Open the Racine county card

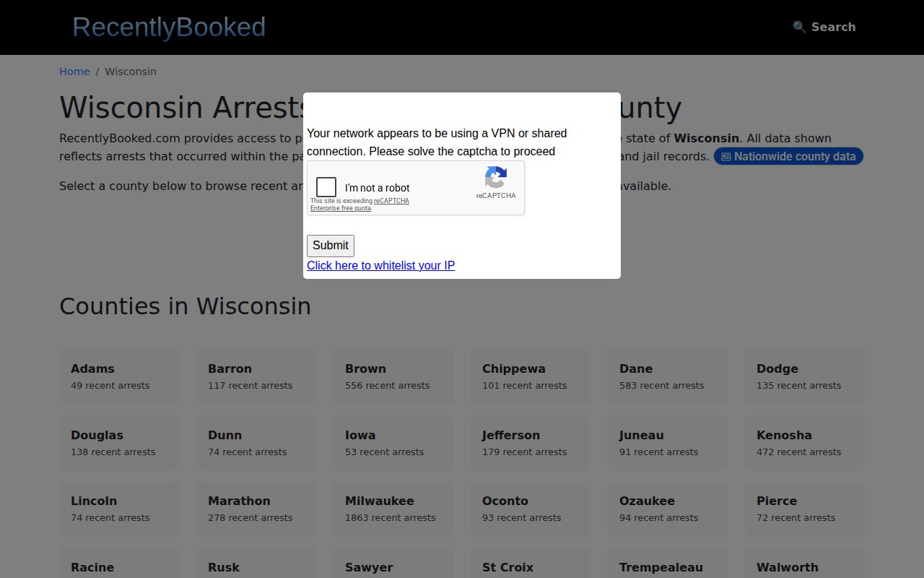[x=119, y=564]
